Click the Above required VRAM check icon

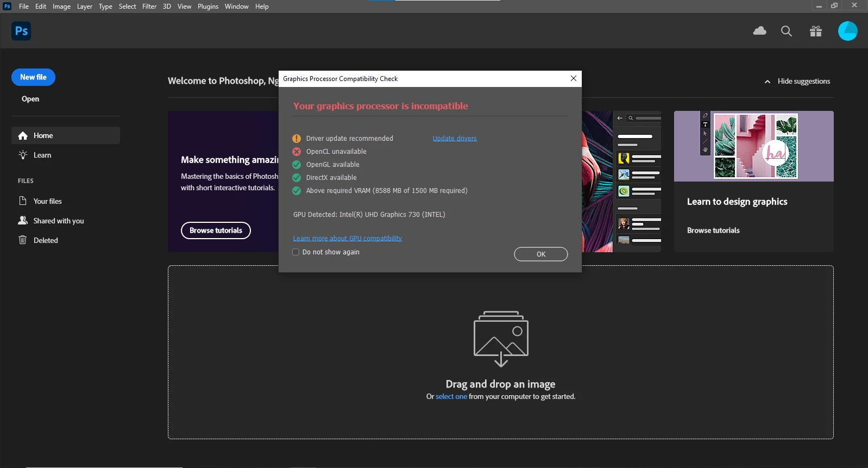pyautogui.click(x=297, y=191)
